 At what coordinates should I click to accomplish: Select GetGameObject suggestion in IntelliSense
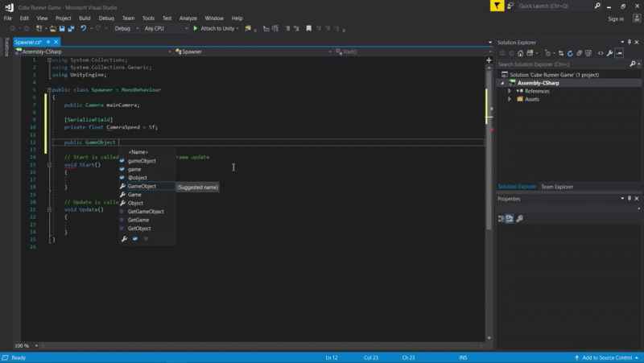[147, 212]
